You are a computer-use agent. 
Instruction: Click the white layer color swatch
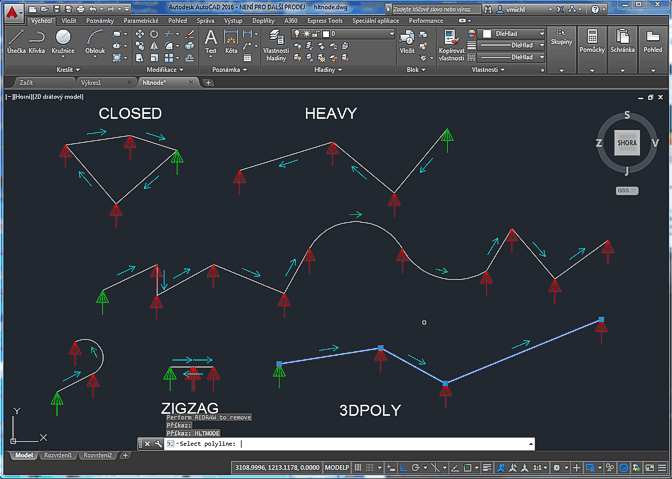pyautogui.click(x=326, y=34)
